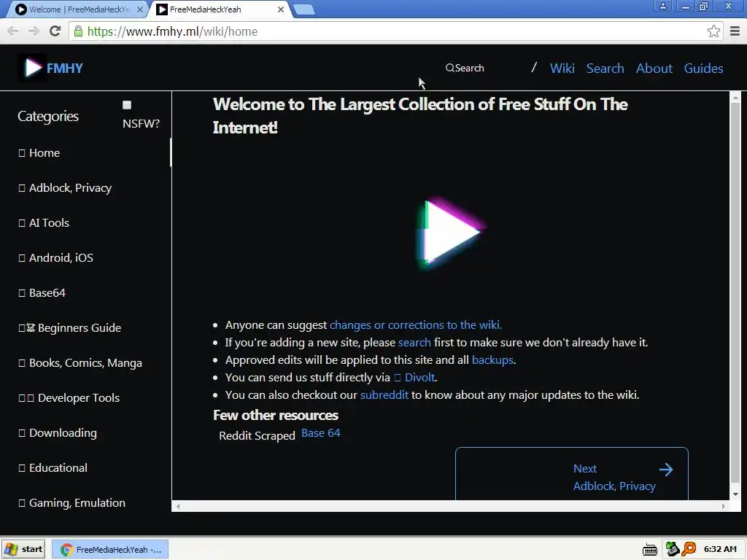Screen dimensions: 747x560
Task: Toggle the NSFW checkbox
Action: coord(127,105)
